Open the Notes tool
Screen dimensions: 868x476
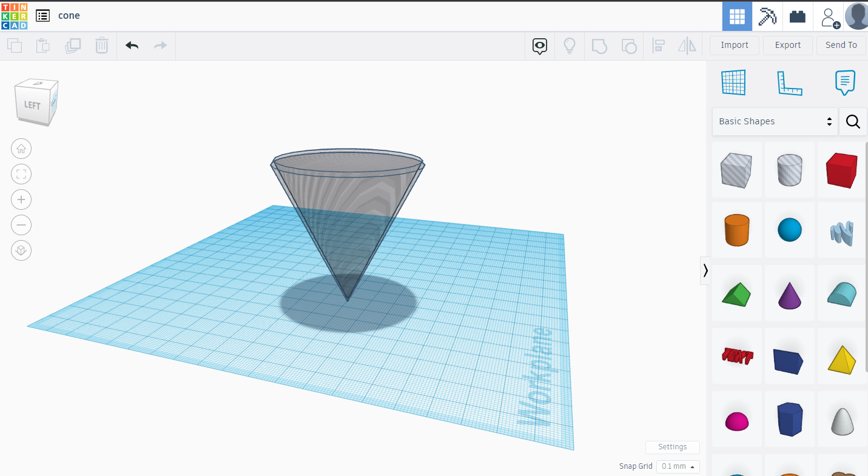845,83
